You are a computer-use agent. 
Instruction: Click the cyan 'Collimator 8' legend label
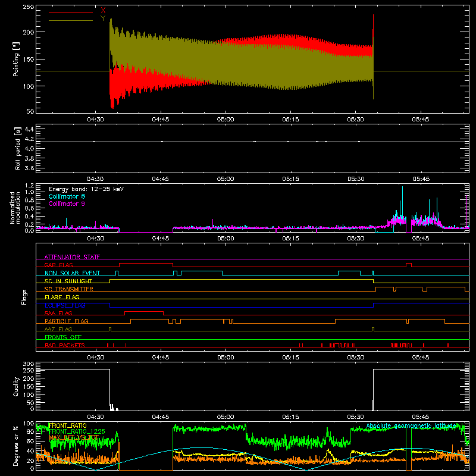[x=67, y=196]
